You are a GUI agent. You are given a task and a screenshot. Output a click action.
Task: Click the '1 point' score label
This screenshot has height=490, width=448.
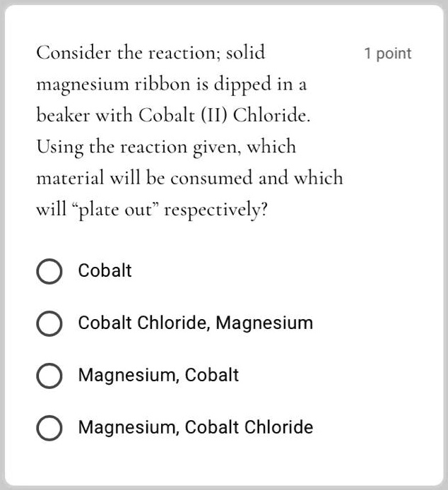click(x=388, y=54)
